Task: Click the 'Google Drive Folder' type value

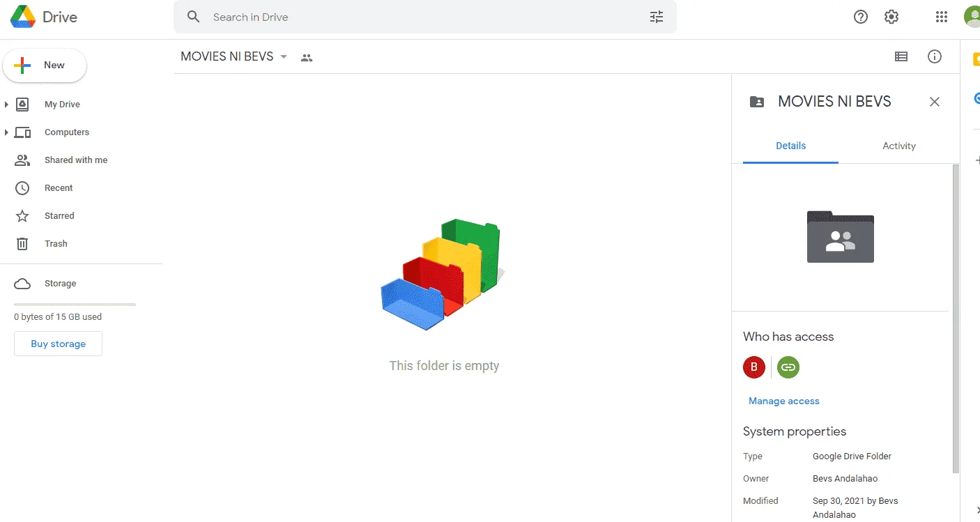Action: [852, 456]
